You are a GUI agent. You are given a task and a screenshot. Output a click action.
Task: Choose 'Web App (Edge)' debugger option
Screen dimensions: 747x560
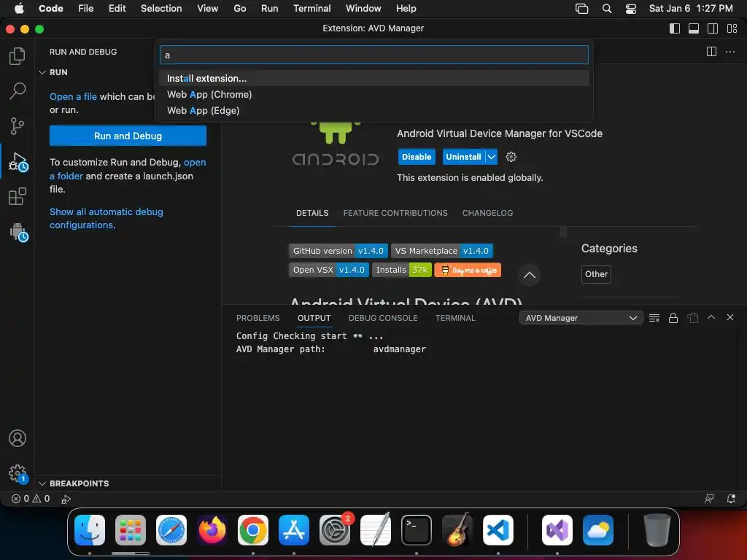coord(374,111)
